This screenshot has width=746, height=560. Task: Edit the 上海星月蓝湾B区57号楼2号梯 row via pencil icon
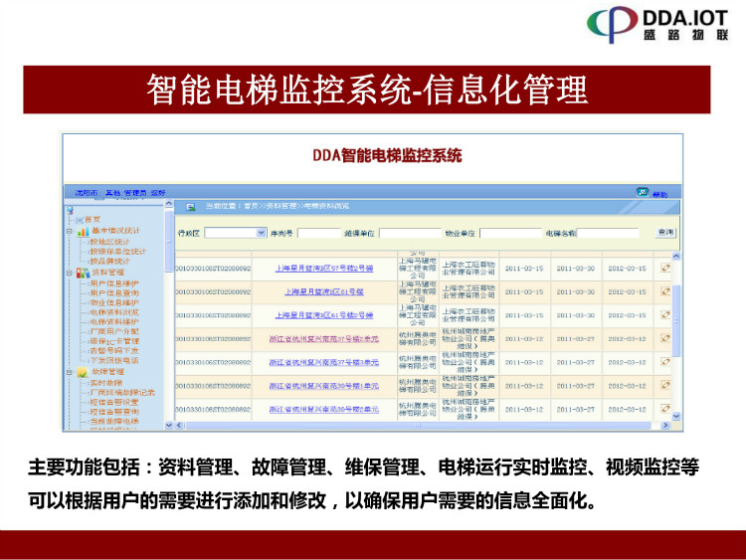pos(665,268)
